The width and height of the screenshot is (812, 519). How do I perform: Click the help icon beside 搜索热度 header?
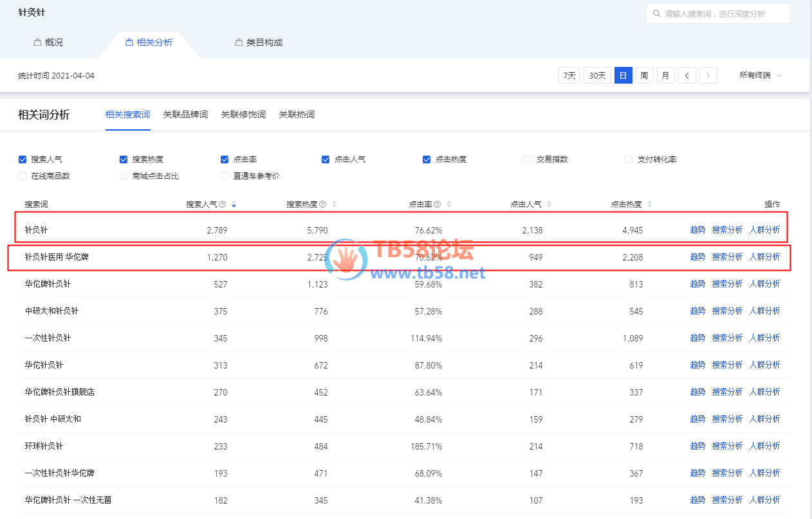[322, 205]
